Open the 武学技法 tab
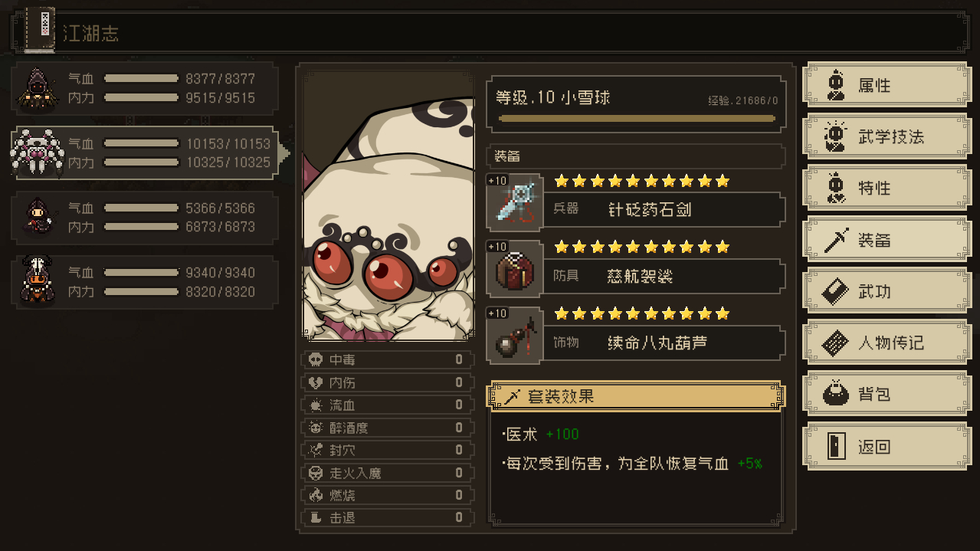The height and width of the screenshot is (551, 980). tap(886, 136)
